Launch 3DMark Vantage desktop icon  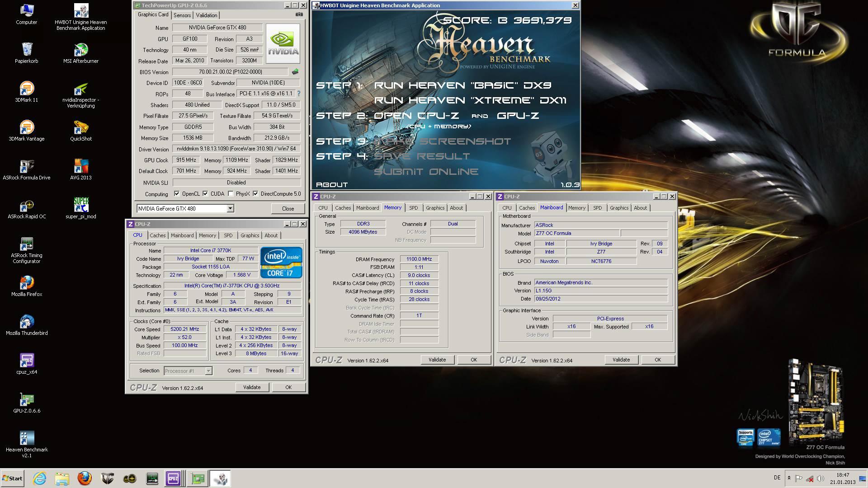[x=26, y=131]
